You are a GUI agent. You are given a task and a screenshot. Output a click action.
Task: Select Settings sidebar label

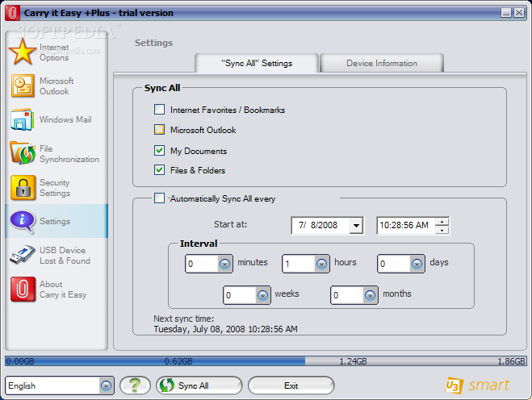click(x=55, y=221)
